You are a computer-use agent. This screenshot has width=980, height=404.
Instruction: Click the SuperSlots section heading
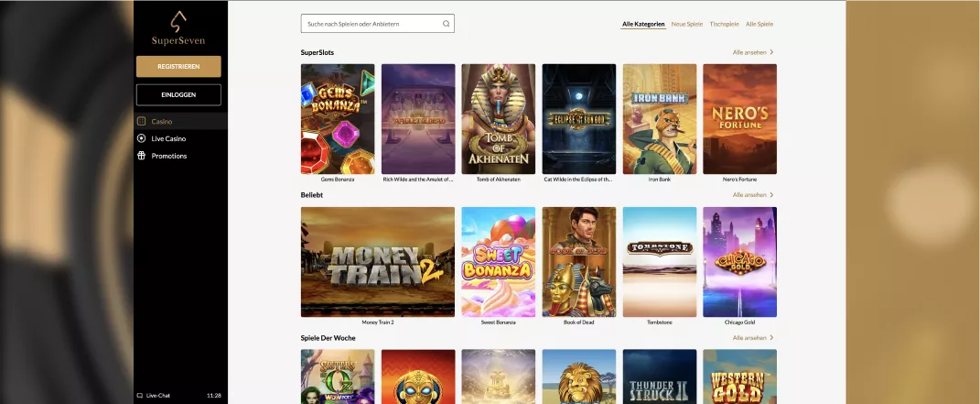(318, 52)
